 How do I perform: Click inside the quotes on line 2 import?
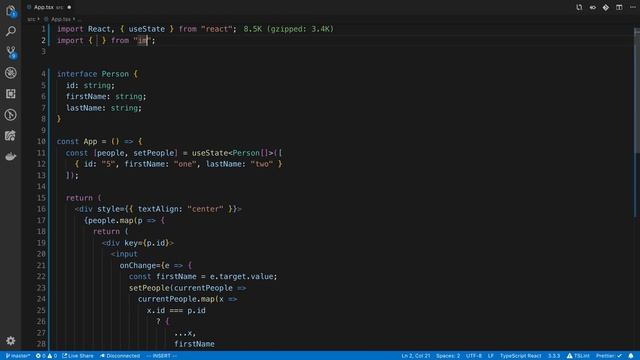142,40
